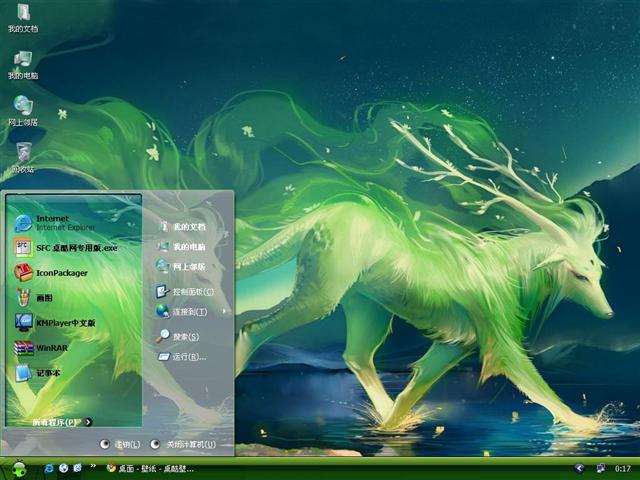Select the 我的电脑 desktop icon

click(22, 60)
